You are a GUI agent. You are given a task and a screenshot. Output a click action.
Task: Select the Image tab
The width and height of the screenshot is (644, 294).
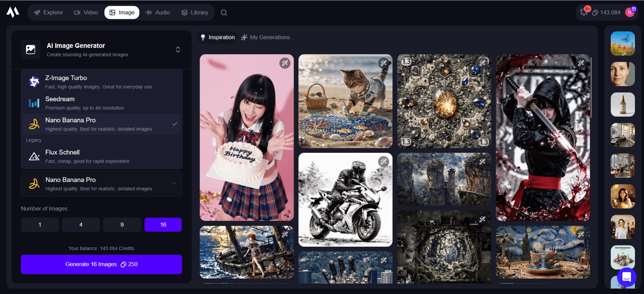coord(122,12)
